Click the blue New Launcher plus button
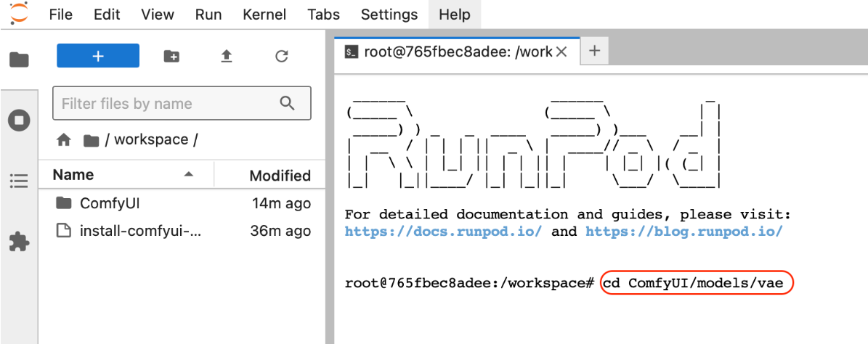The image size is (868, 344). [x=98, y=56]
